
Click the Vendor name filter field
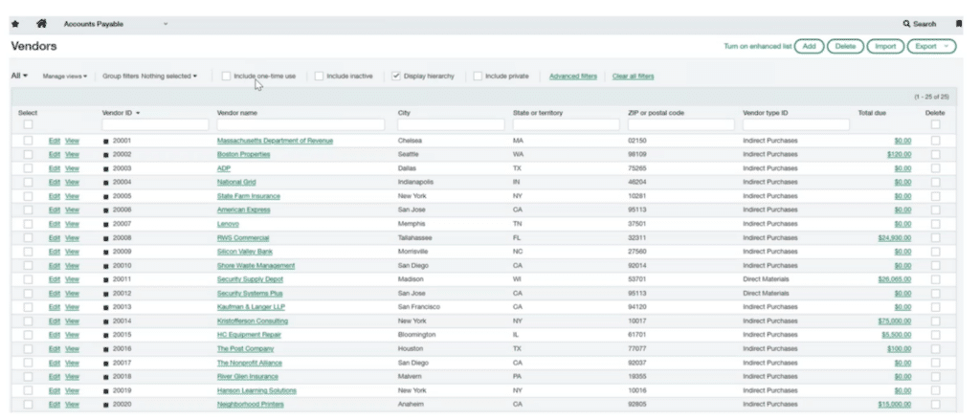(302, 125)
